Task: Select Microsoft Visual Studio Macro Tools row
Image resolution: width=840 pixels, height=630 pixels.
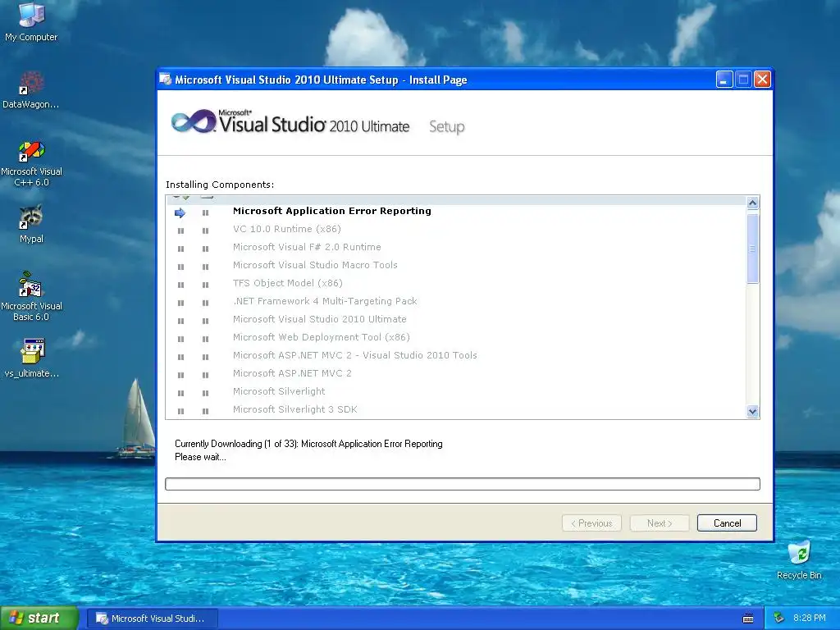Action: [456, 265]
